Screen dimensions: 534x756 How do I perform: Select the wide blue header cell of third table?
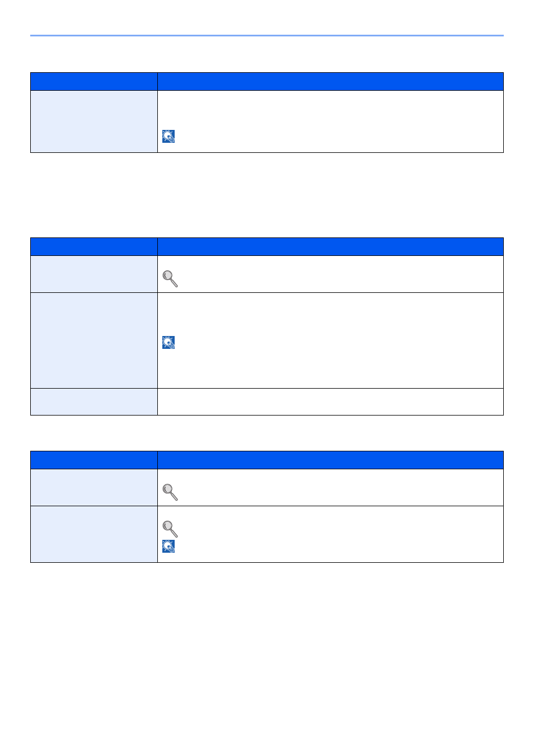[330, 460]
